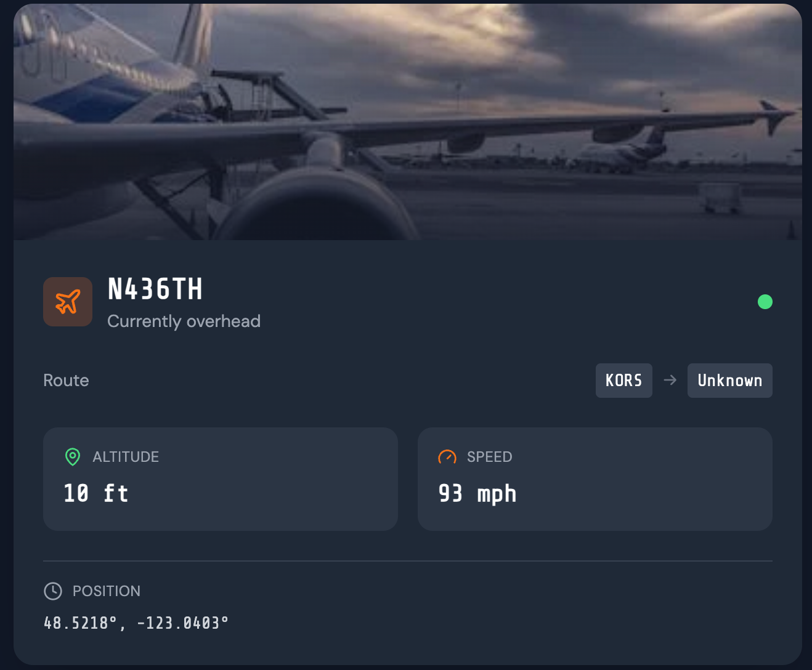The width and height of the screenshot is (812, 670).
Task: Click the Currently overhead status text
Action: [x=184, y=321]
